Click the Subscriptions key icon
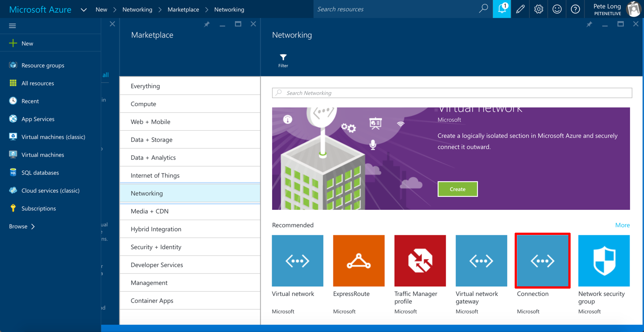This screenshot has height=332, width=644. click(13, 209)
